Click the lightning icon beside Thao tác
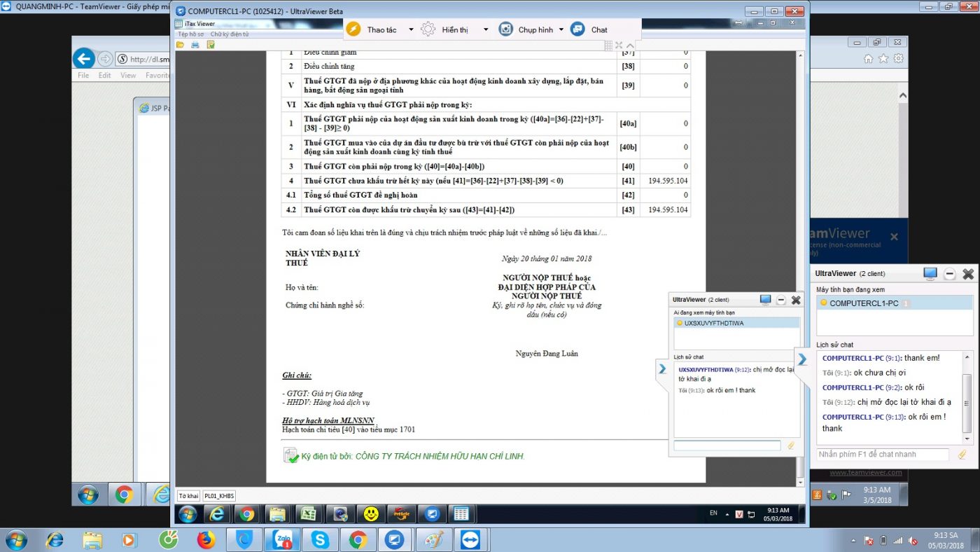Screen dimensions: 980x552 [x=353, y=29]
